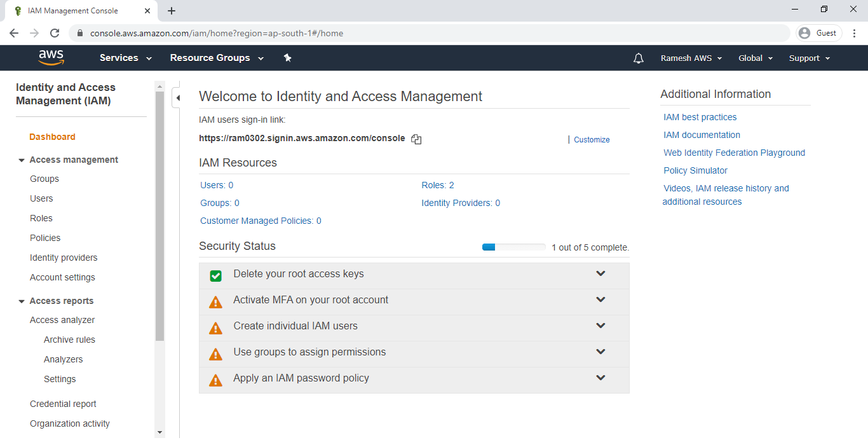Copy the IAM sign-in link icon
868x440 pixels.
click(416, 139)
